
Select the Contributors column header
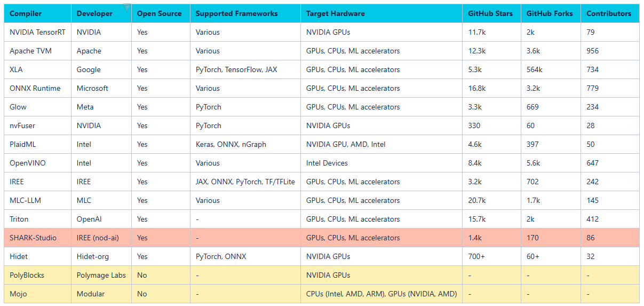coord(610,13)
